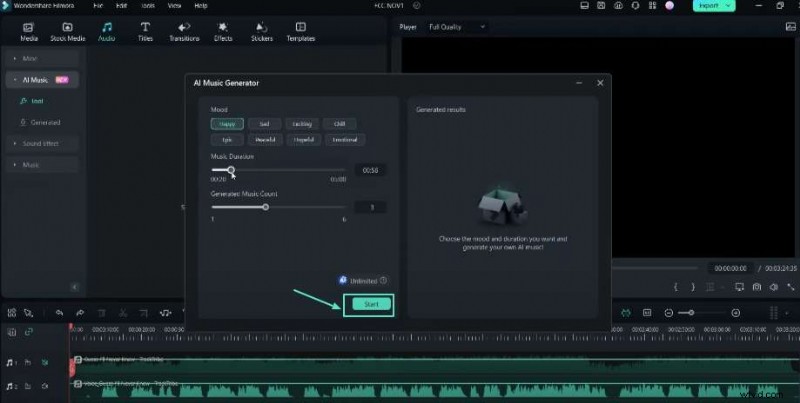The height and width of the screenshot is (403, 800).
Task: Select the Epic mood
Action: point(227,140)
